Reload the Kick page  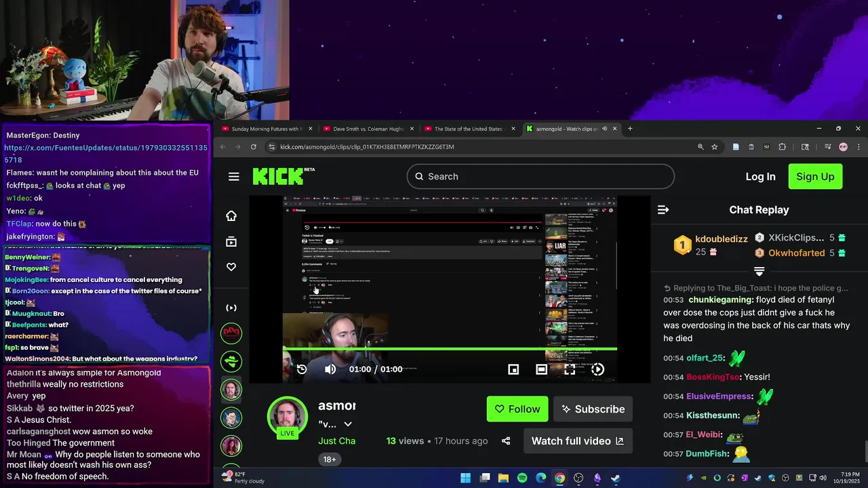pyautogui.click(x=254, y=146)
